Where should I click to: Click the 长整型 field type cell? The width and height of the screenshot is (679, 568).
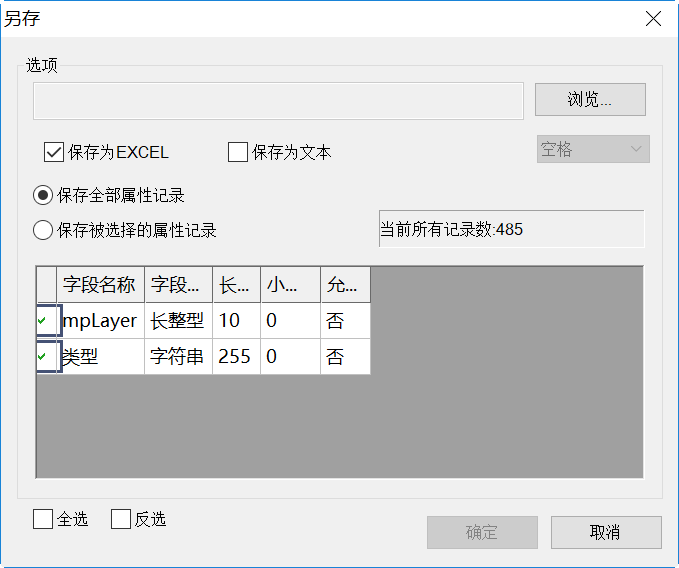[178, 321]
